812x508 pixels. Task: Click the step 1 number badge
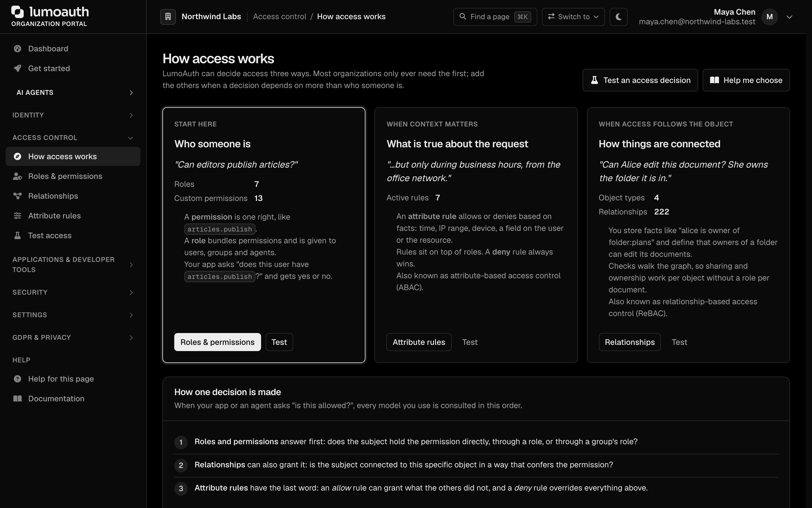[181, 442]
